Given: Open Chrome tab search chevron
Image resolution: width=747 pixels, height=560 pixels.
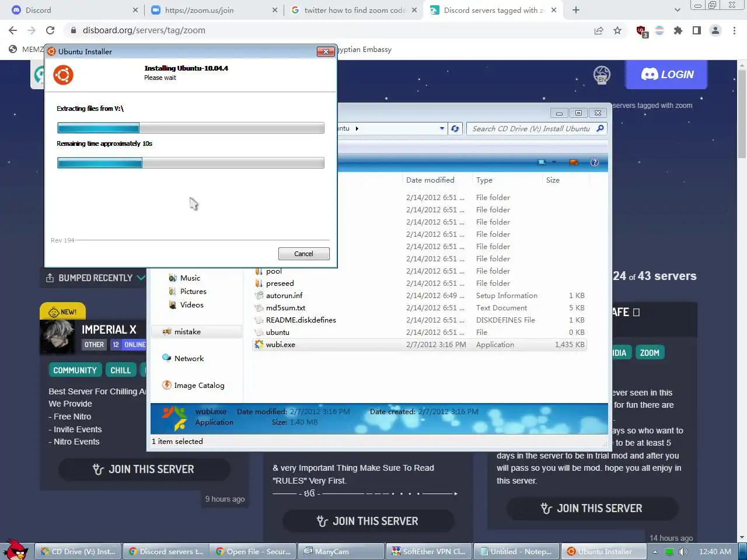Looking at the screenshot, I should [x=677, y=10].
